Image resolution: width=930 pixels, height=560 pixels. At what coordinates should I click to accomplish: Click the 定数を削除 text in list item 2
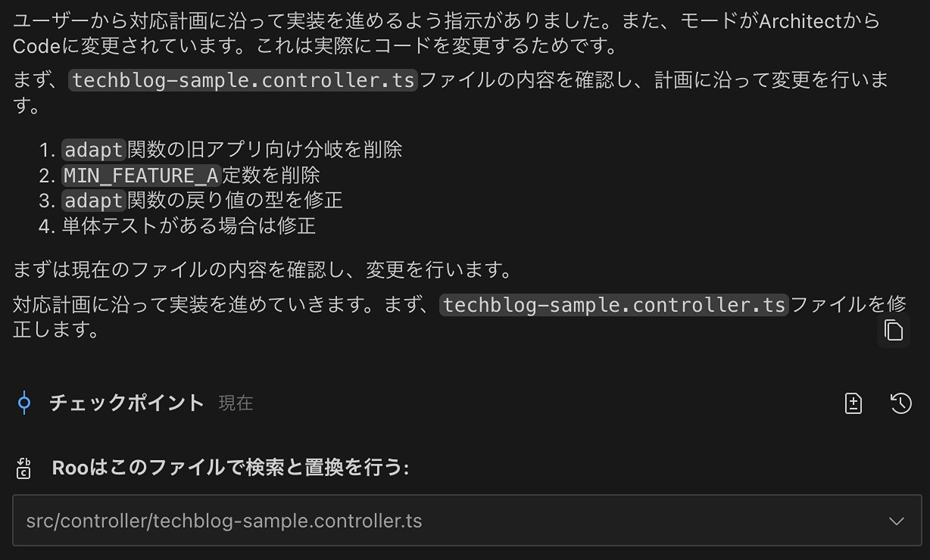[x=271, y=175]
